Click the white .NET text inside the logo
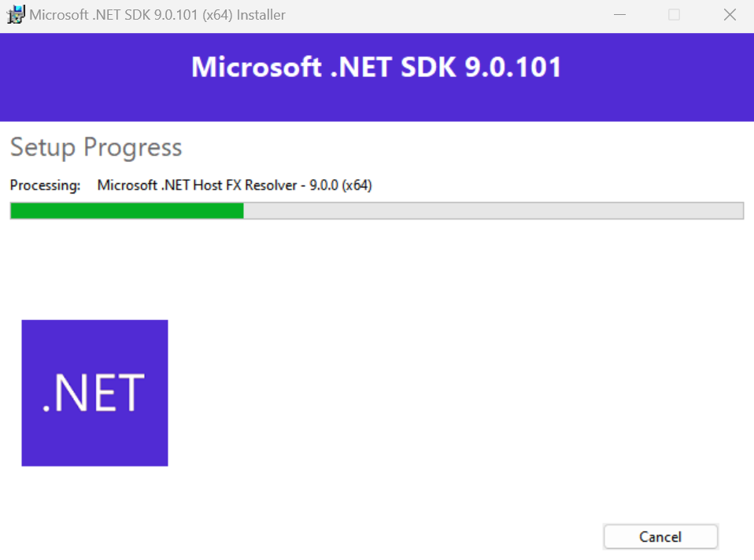This screenshot has height=560, width=754. [94, 393]
